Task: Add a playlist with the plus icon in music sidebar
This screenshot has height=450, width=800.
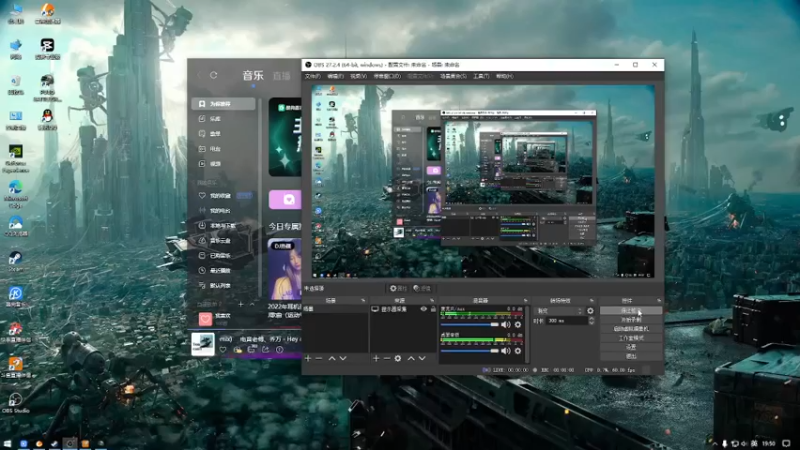Action: 240,304
